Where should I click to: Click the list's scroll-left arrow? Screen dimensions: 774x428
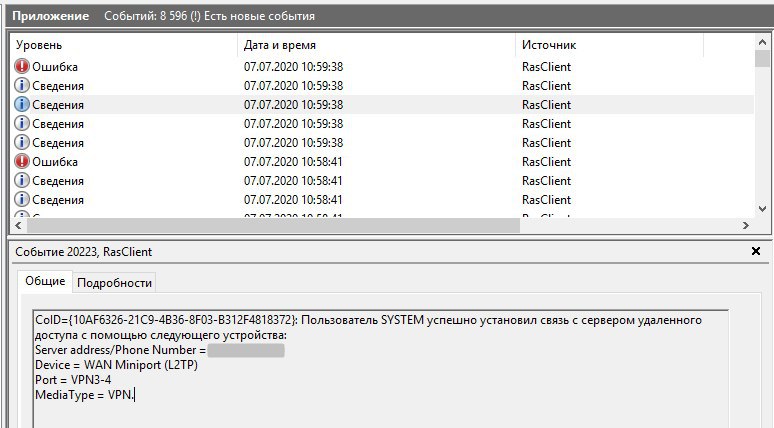(x=18, y=226)
